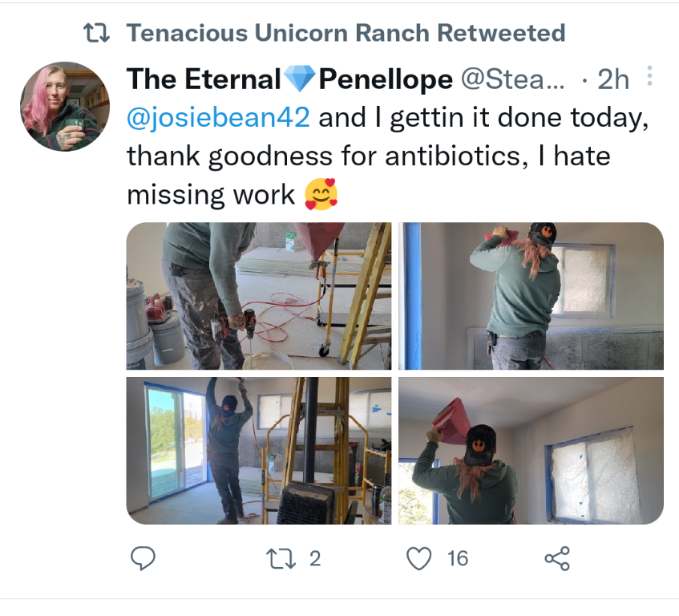The image size is (679, 616).
Task: Open the share icon options
Action: [x=557, y=558]
